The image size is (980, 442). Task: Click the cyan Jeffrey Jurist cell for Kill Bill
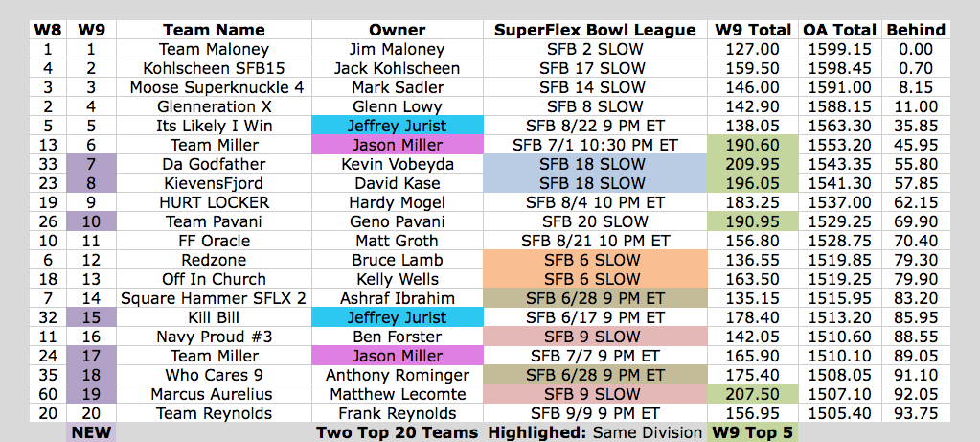pyautogui.click(x=397, y=317)
